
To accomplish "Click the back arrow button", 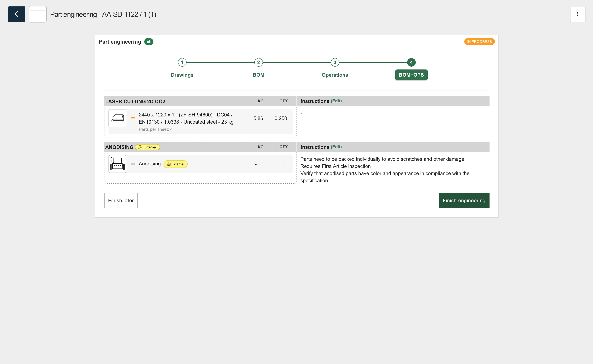I will (x=17, y=14).
